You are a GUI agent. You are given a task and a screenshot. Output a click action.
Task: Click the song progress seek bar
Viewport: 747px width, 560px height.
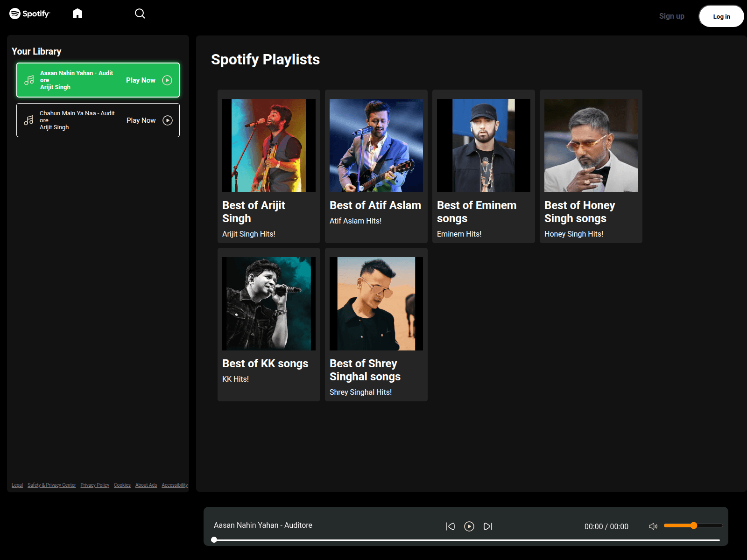coord(466,540)
